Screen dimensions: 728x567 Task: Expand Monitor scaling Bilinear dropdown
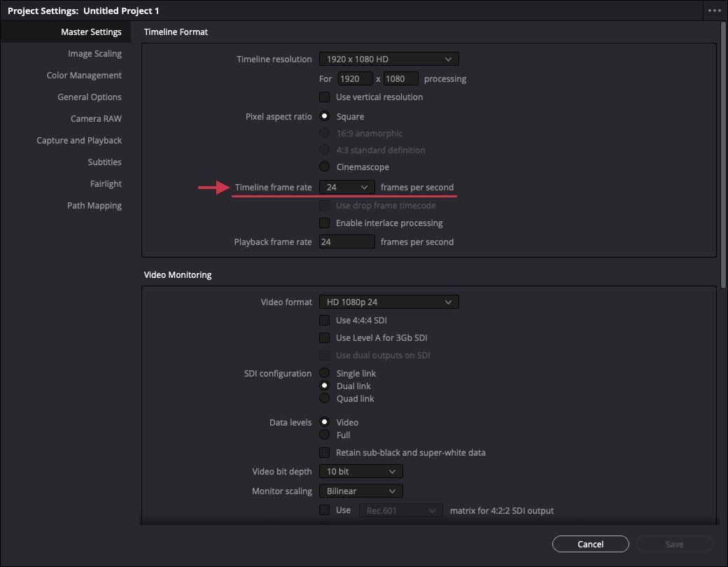(x=360, y=491)
